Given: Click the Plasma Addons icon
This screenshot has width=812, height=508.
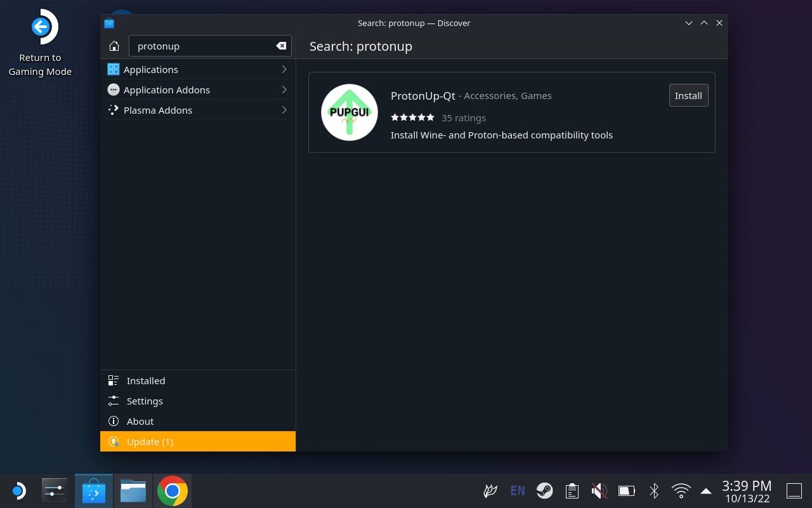Looking at the screenshot, I should 114,110.
